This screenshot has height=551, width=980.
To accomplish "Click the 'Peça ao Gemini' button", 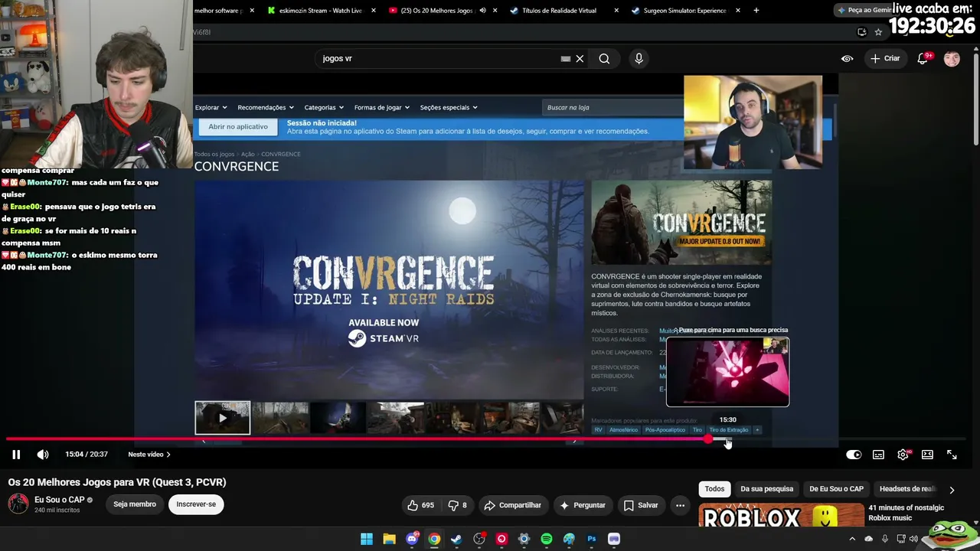I will tap(864, 10).
